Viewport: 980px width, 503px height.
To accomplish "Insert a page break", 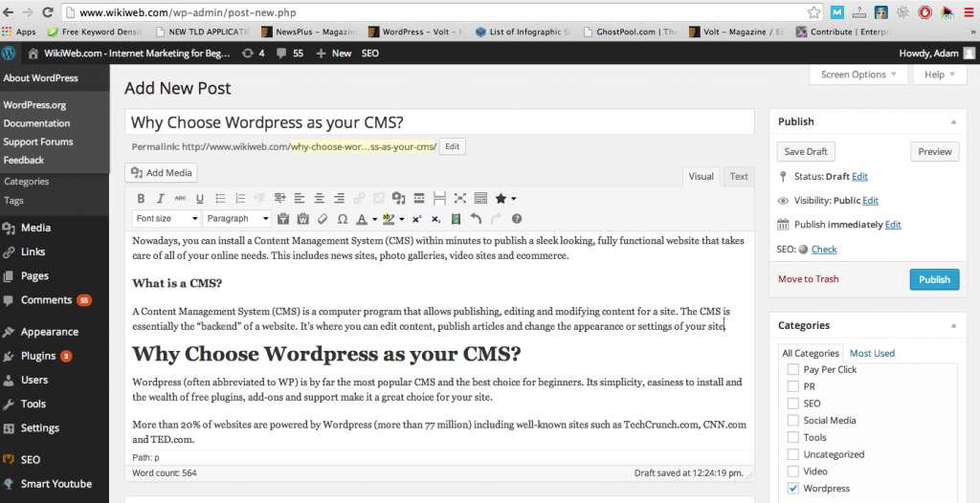I will pos(439,199).
